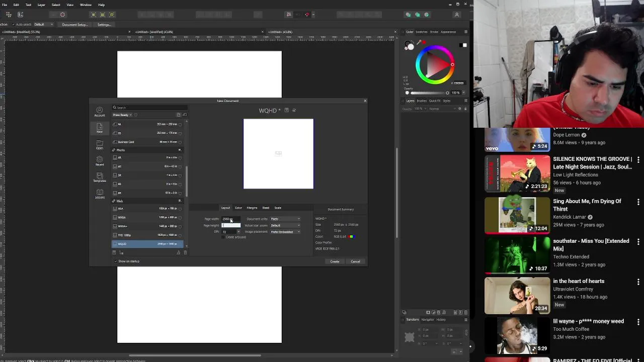Click the delete preset trash icon
The height and width of the screenshot is (362, 644).
pos(185,252)
